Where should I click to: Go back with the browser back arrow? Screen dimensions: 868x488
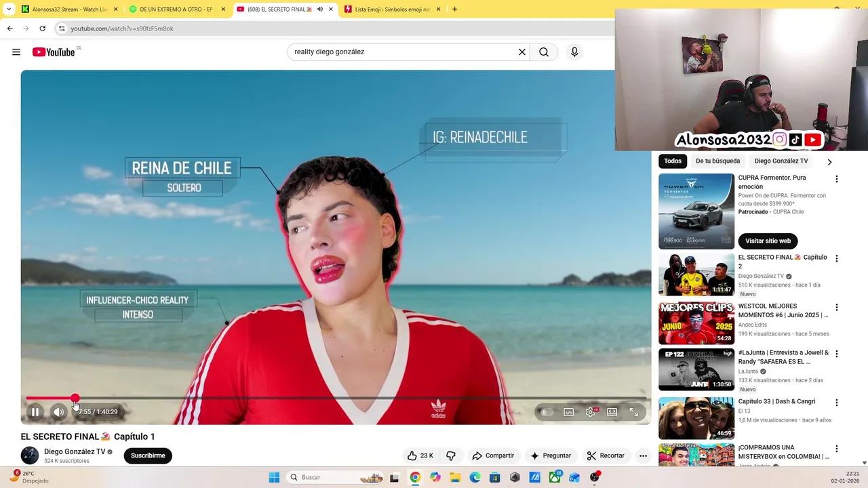[9, 28]
